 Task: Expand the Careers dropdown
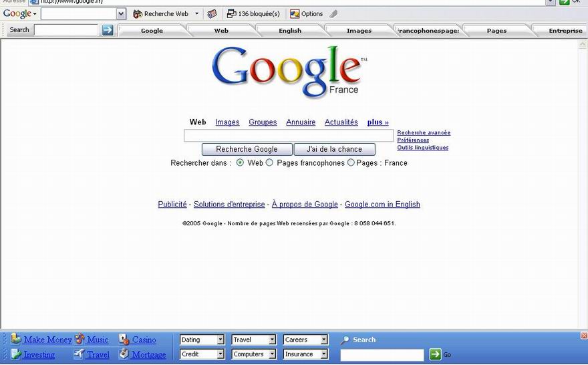[x=324, y=340]
